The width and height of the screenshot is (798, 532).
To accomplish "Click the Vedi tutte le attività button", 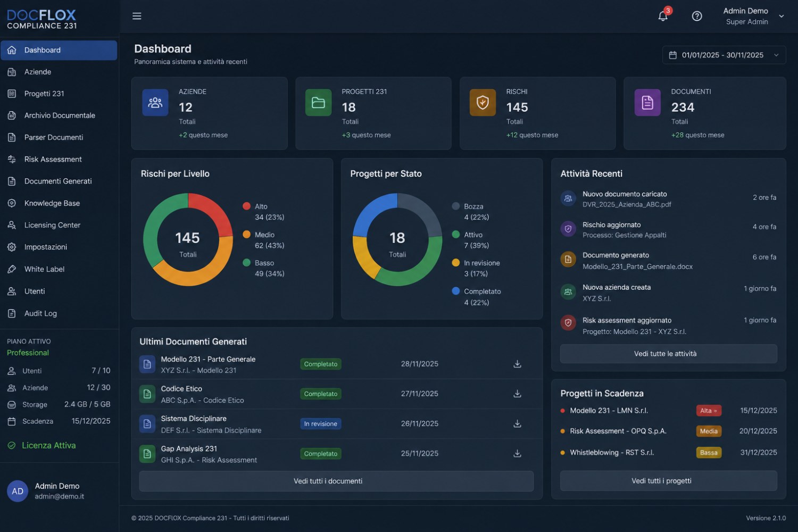I will click(668, 354).
